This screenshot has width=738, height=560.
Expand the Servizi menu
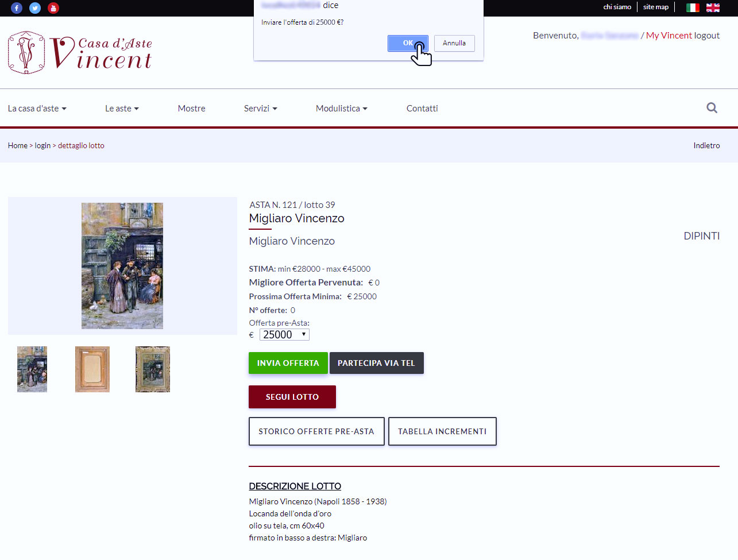tap(261, 109)
